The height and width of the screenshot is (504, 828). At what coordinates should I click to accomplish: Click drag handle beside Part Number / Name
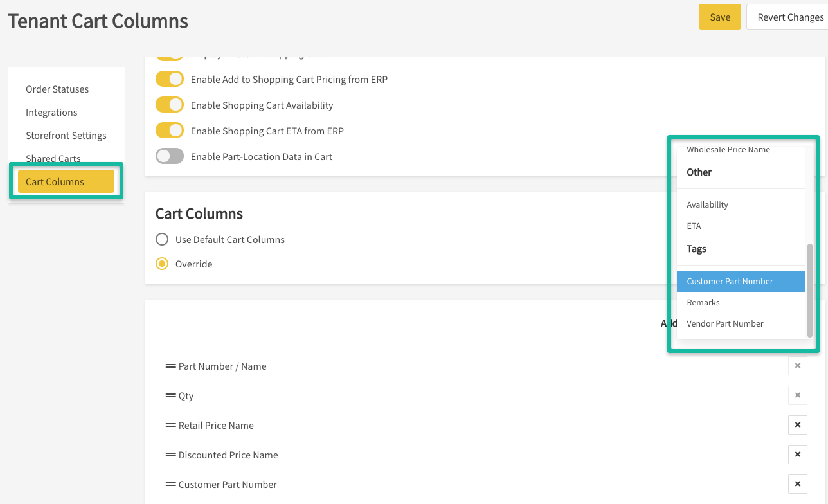[x=170, y=366]
